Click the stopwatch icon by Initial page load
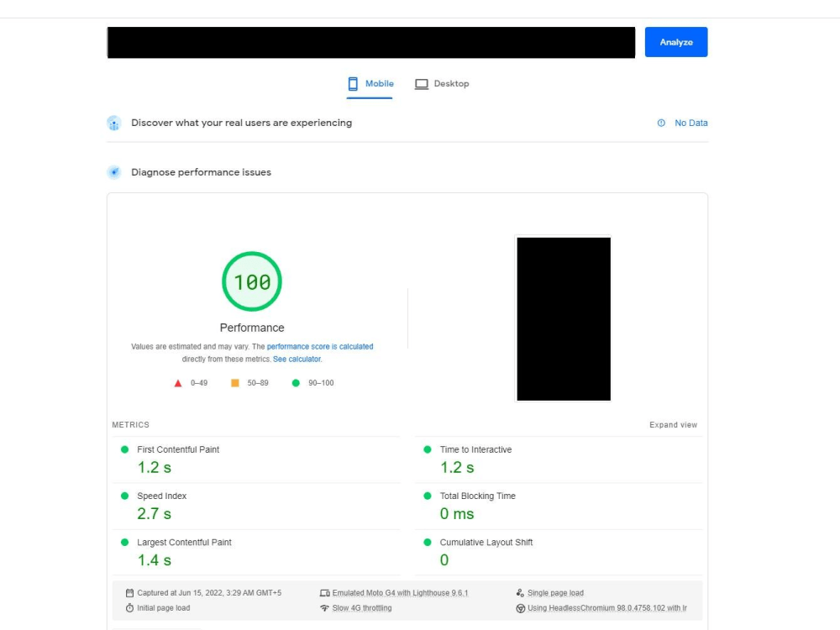The width and height of the screenshot is (840, 630). click(129, 608)
